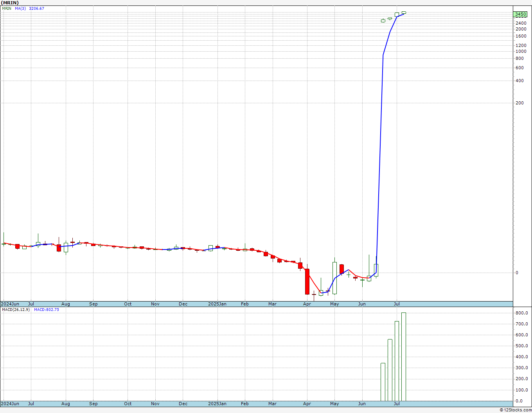The width and height of the screenshot is (532, 413).
Task: Select Apr on the MACD panel date axis
Action: [x=307, y=404]
